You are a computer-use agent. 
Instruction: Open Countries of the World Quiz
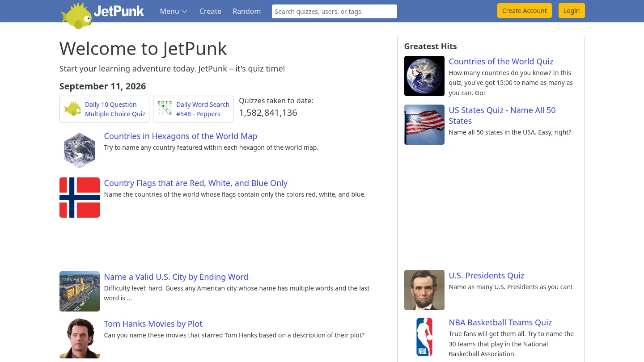click(x=501, y=61)
